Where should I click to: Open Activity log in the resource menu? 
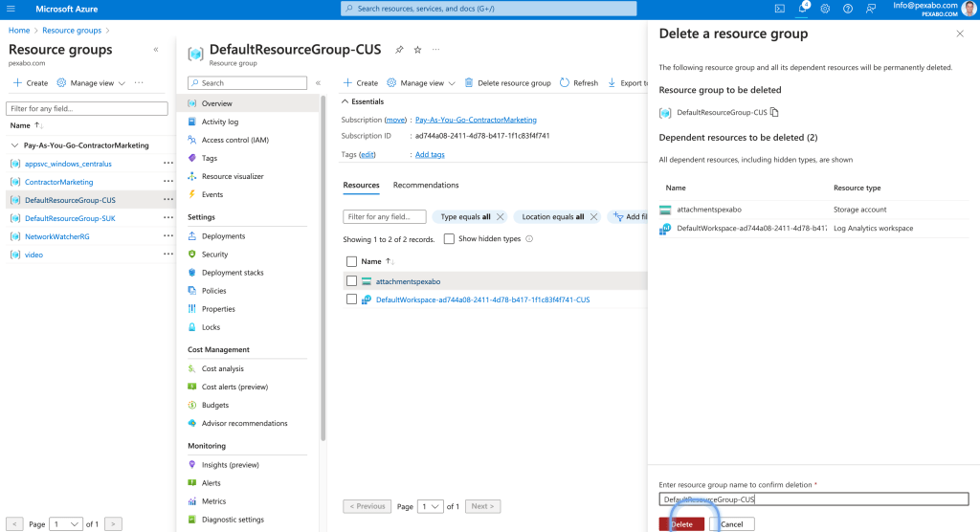220,122
